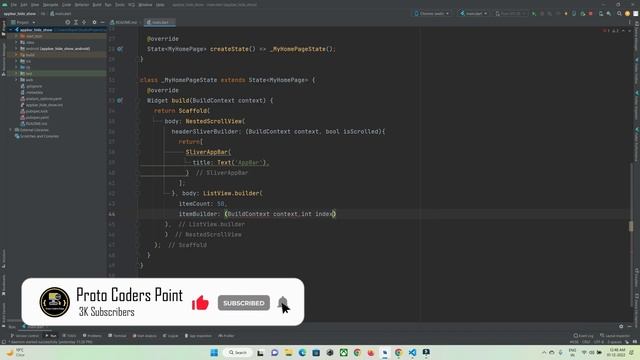640x360 pixels.
Task: Open the Refactor menu
Action: pos(82,5)
